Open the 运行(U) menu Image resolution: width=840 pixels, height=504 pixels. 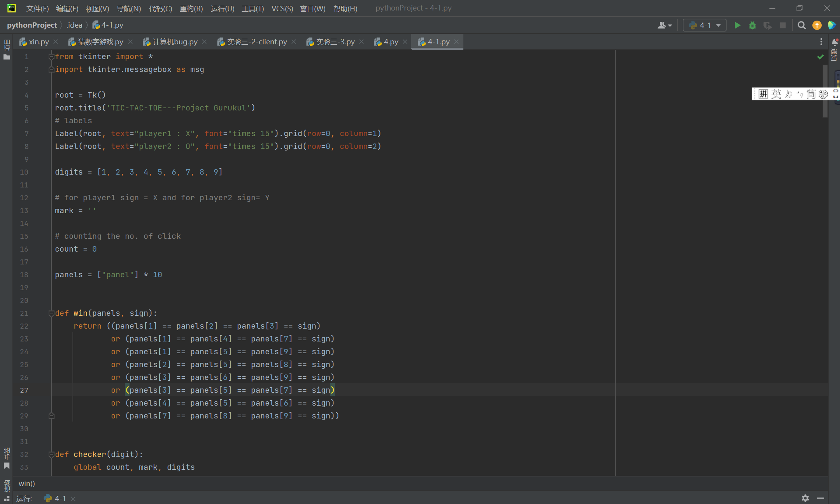click(222, 9)
